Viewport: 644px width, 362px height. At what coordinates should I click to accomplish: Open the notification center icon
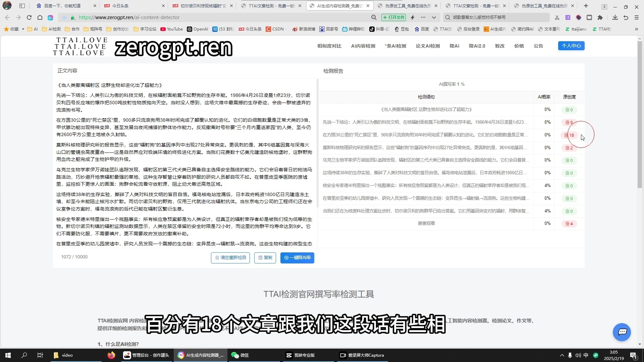click(x=633, y=355)
